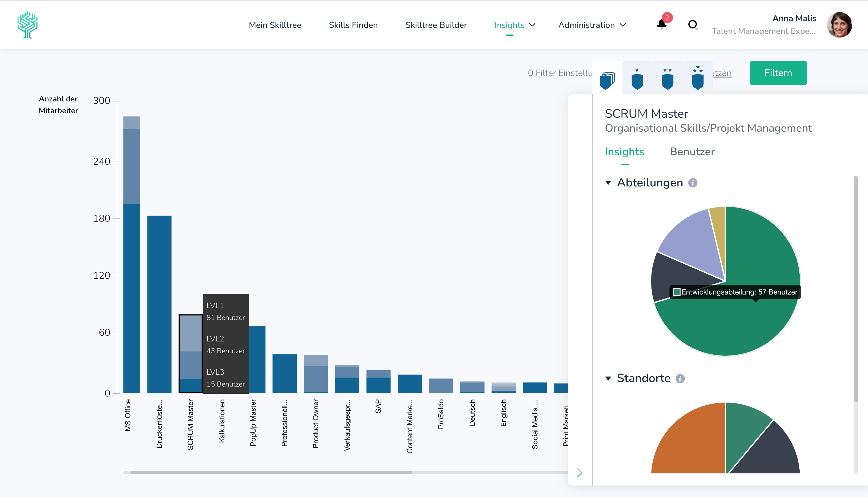Viewport: 868px width, 497px height.
Task: Click the horizontal chart scrollbar
Action: [x=271, y=472]
